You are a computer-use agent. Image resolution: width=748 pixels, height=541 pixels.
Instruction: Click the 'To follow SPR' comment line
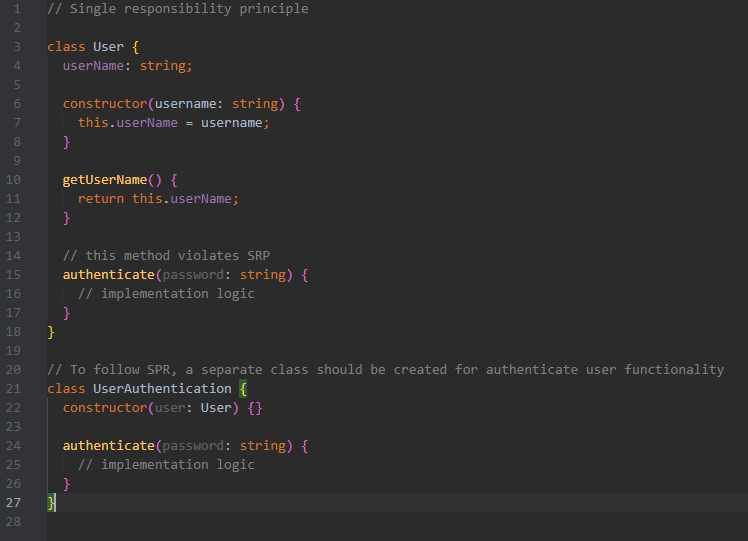pyautogui.click(x=385, y=370)
